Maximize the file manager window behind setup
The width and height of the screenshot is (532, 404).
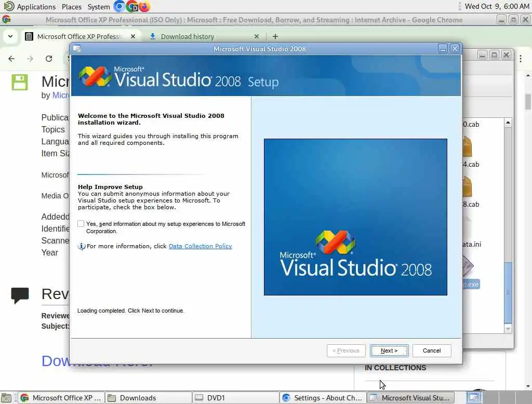tap(495, 55)
